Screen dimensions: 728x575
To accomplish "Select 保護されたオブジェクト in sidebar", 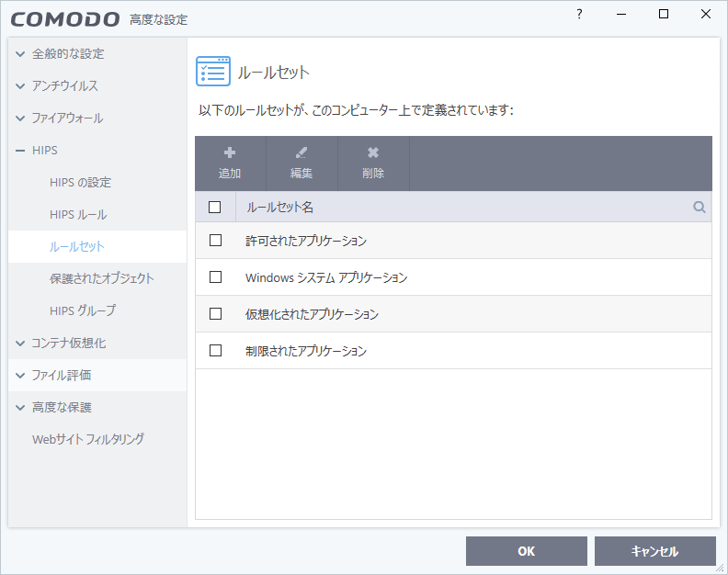I will click(102, 278).
